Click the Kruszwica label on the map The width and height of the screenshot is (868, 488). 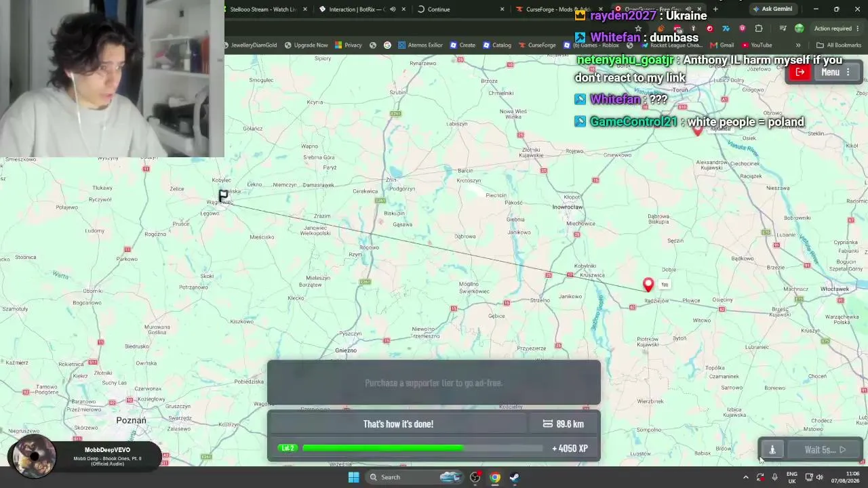(592, 275)
